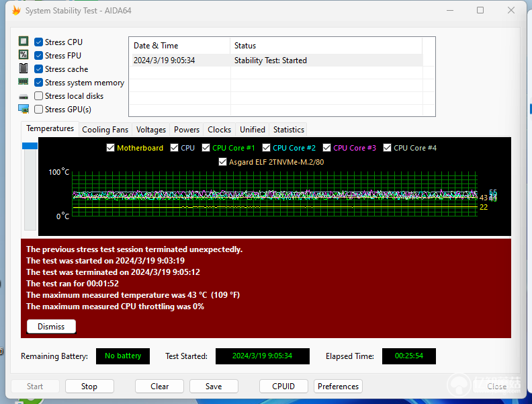Click the yellow 22 temperature value on the graph
Viewport: 532px width, 404px height.
[x=484, y=208]
